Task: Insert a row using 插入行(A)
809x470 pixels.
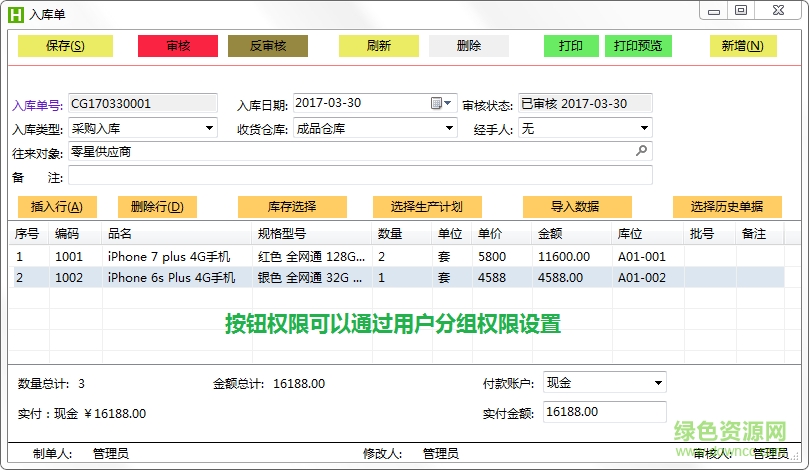Action: [x=64, y=207]
